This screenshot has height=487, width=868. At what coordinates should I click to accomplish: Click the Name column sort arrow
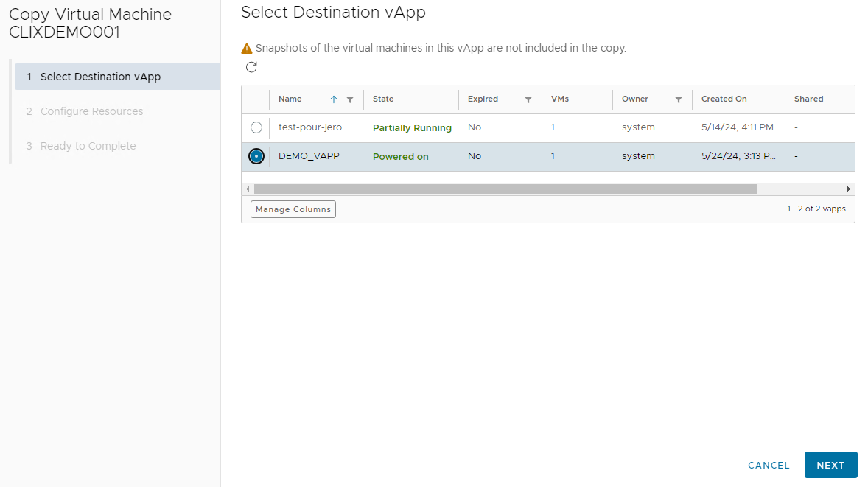pos(333,99)
